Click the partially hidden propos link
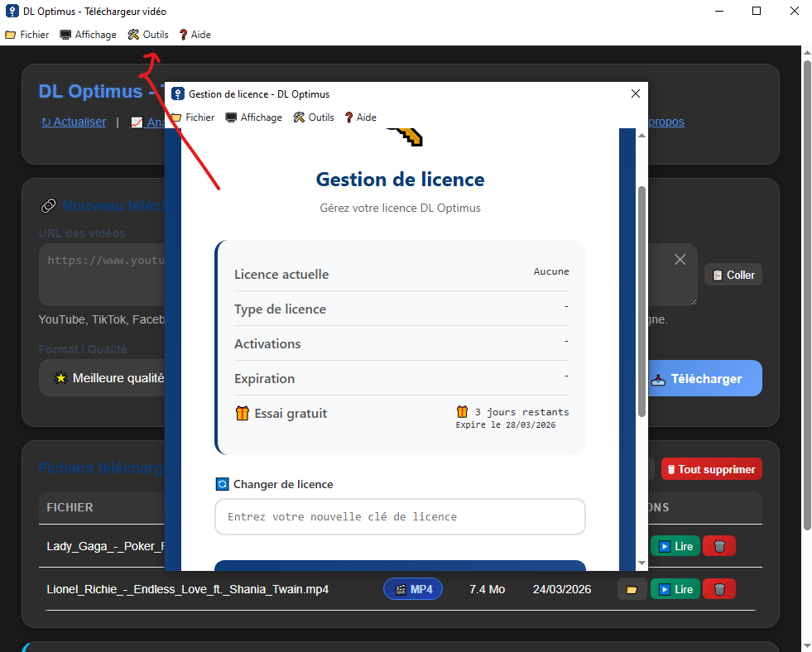Image resolution: width=812 pixels, height=652 pixels. click(666, 122)
